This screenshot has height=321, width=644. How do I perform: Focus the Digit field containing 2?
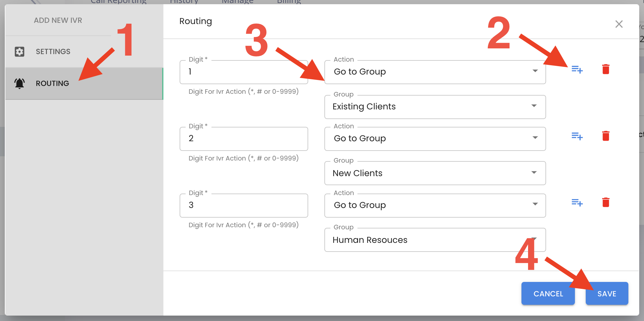tap(244, 139)
